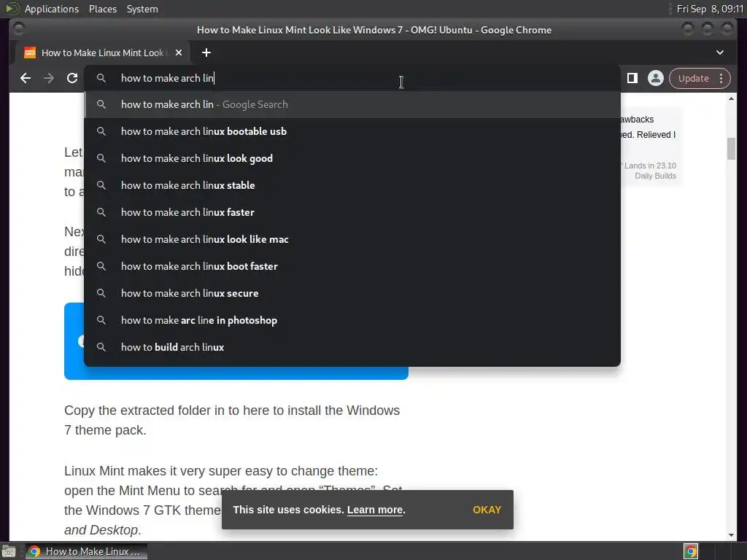Click show desktop icon in bottom panel
Viewport: 747px width, 560px height.
9,551
